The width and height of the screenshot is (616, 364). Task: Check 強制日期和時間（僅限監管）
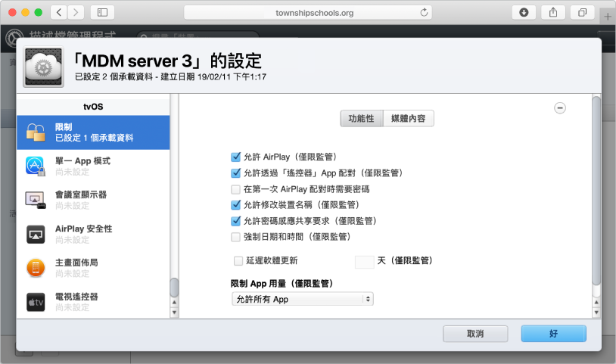(235, 237)
